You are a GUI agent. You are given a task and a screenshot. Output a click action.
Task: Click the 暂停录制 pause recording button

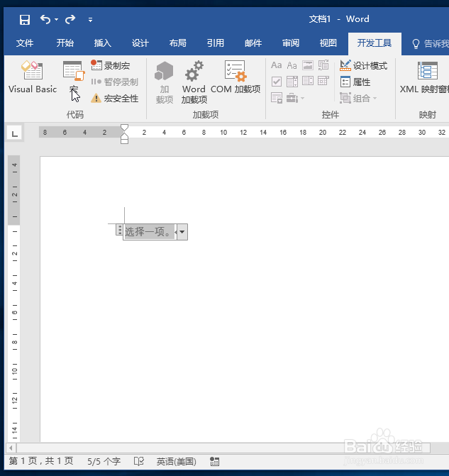[115, 82]
